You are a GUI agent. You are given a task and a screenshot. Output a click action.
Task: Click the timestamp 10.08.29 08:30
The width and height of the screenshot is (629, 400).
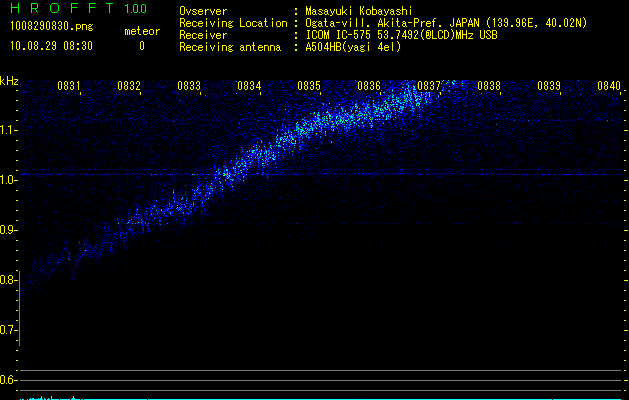(51, 46)
